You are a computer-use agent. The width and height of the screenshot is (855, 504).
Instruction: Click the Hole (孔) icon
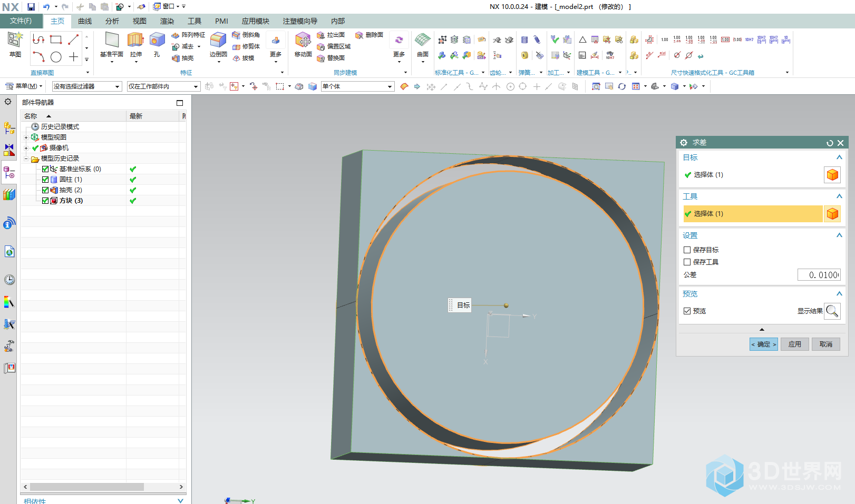click(157, 40)
